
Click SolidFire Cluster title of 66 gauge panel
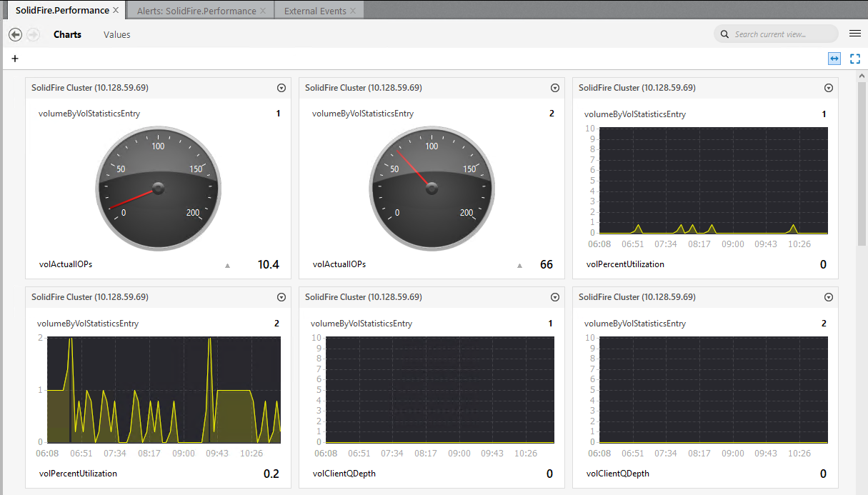(364, 88)
